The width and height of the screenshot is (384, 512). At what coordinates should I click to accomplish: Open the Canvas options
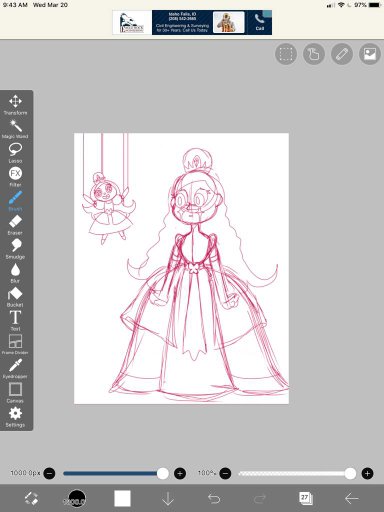click(15, 393)
